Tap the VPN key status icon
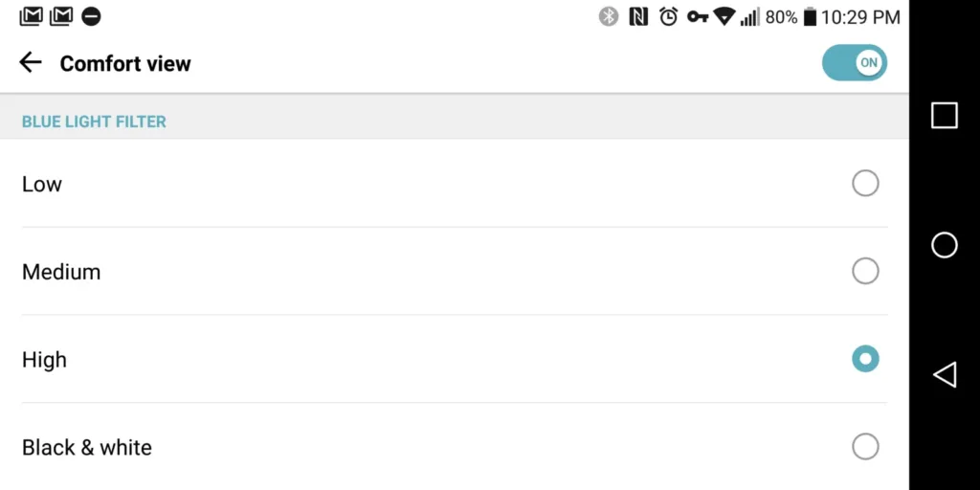Viewport: 980px width, 490px height. point(698,17)
